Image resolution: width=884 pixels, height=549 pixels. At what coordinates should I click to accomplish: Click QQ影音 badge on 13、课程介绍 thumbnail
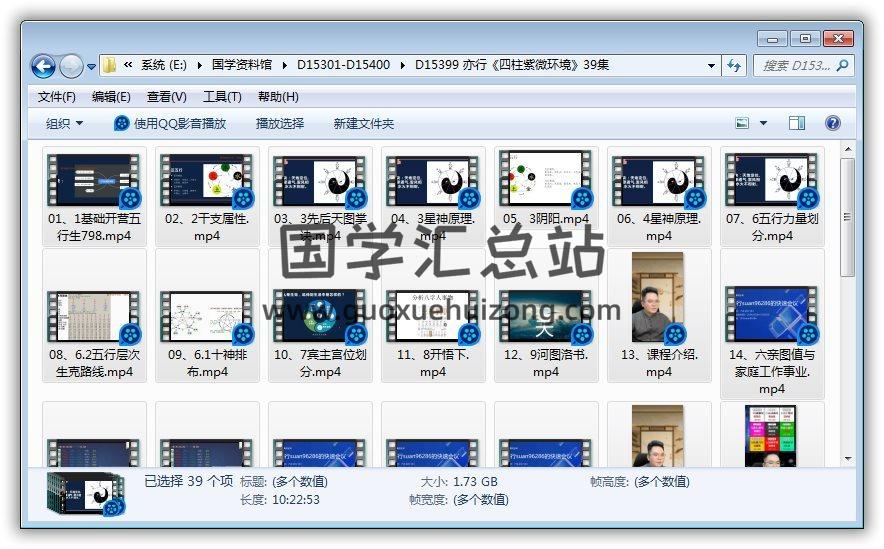(x=675, y=335)
